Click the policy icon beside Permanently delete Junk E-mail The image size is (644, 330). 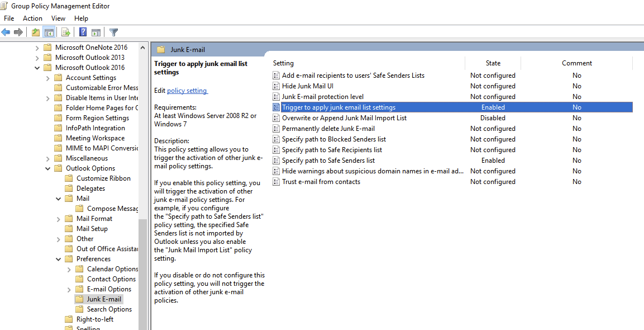point(276,129)
